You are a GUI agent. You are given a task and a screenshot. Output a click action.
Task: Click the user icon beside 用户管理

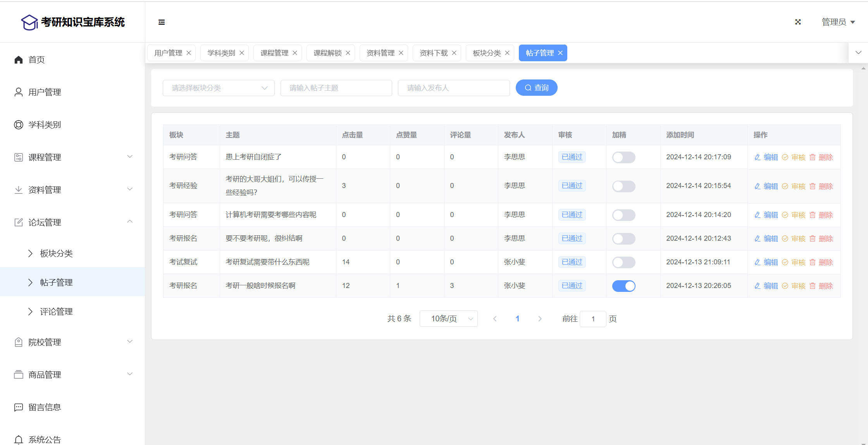(19, 92)
